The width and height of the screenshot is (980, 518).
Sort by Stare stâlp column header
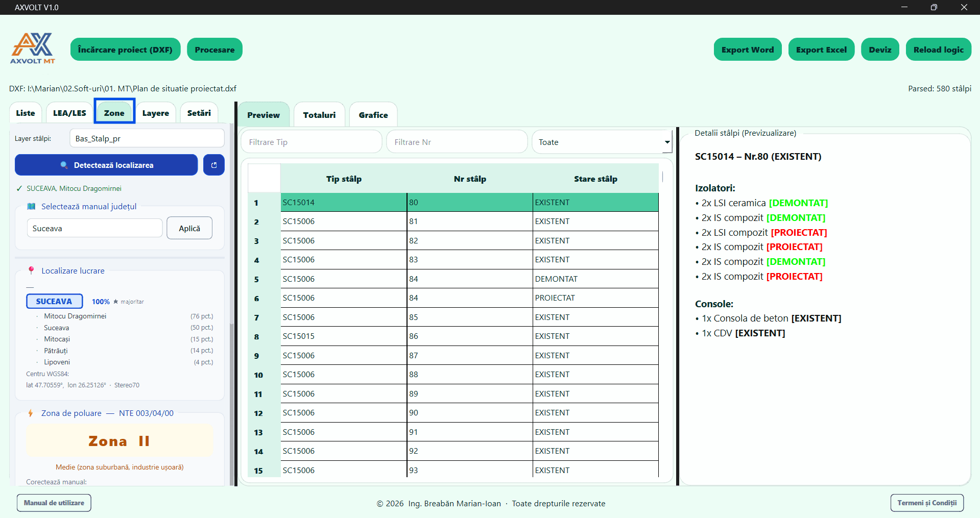click(x=595, y=179)
